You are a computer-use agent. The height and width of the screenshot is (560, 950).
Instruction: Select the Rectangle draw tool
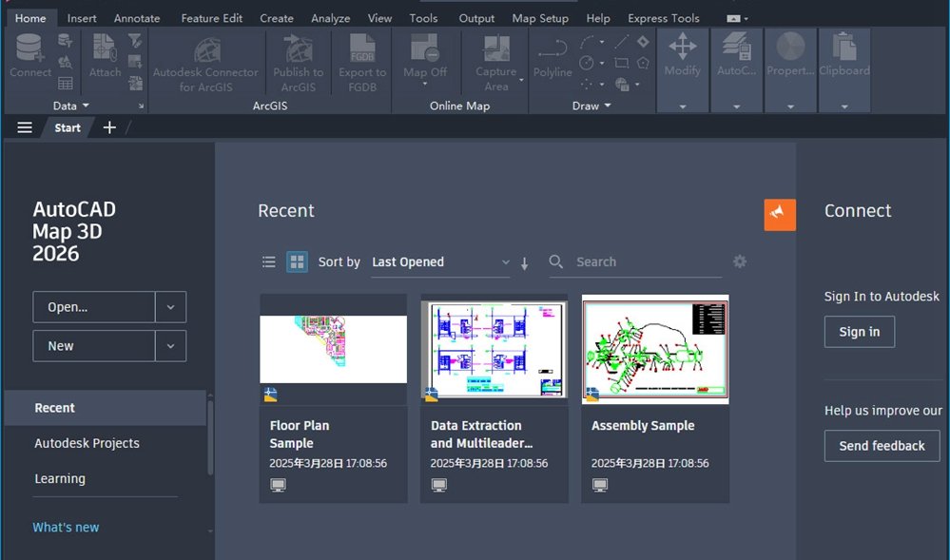click(621, 63)
